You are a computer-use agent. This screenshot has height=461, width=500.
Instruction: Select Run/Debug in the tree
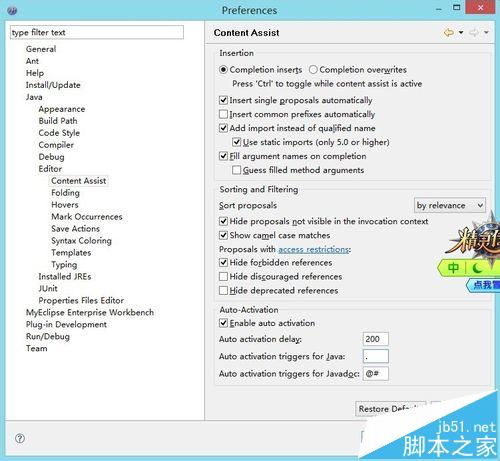point(48,336)
